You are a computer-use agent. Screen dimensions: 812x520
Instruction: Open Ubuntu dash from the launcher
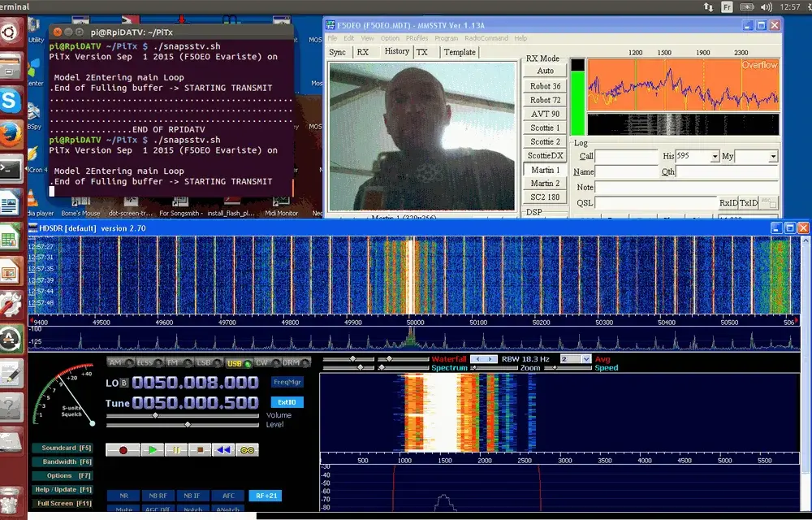click(x=11, y=32)
